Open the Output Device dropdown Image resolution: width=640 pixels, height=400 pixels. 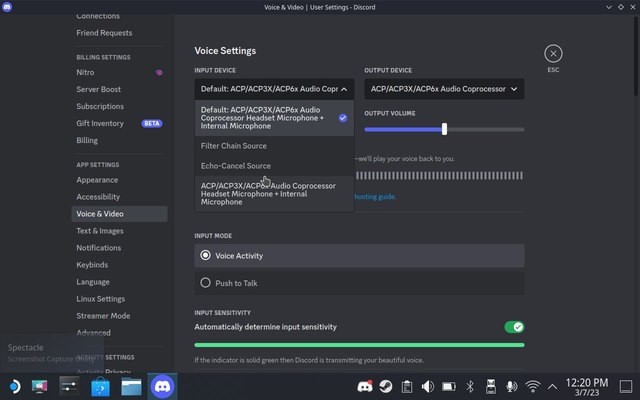[x=444, y=89]
